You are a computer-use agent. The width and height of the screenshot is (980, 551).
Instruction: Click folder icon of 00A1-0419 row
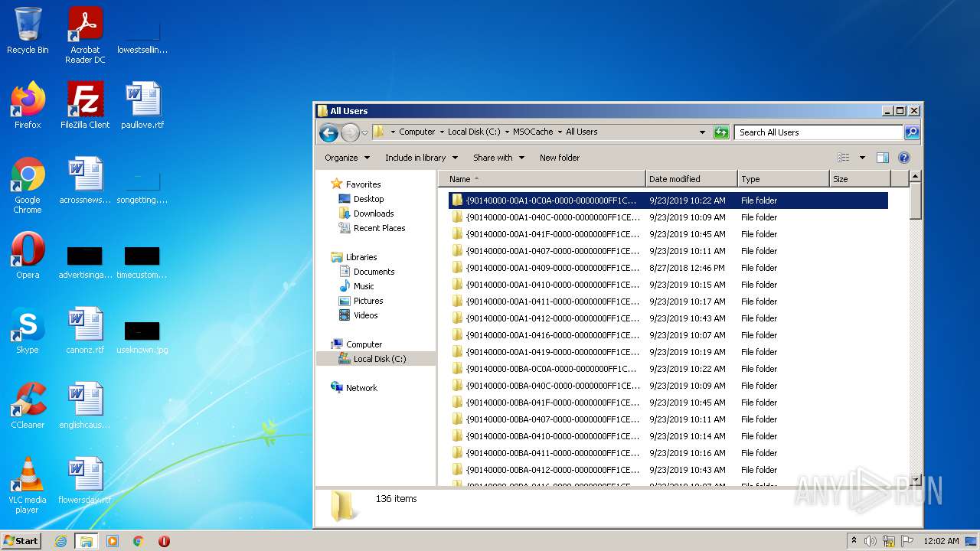[x=457, y=352]
